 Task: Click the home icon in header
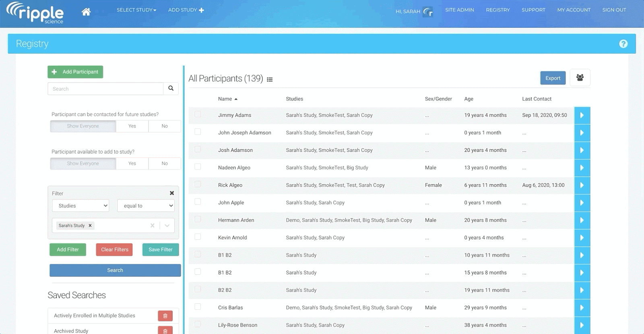click(86, 12)
